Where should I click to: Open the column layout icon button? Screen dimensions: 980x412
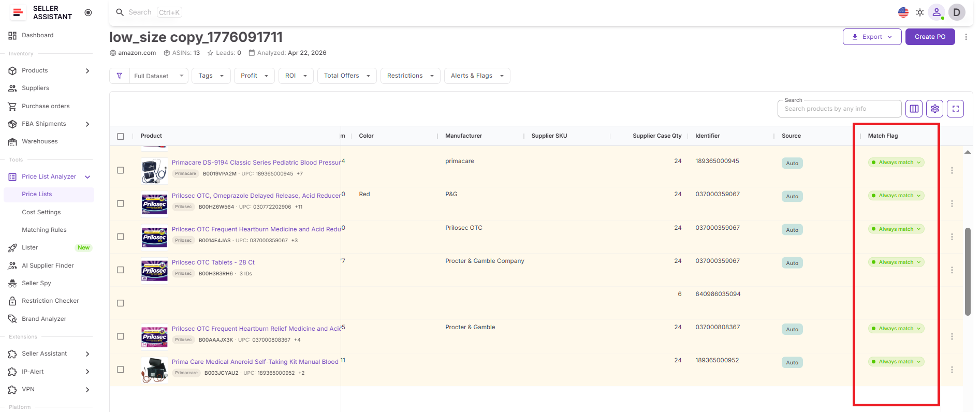coord(914,109)
